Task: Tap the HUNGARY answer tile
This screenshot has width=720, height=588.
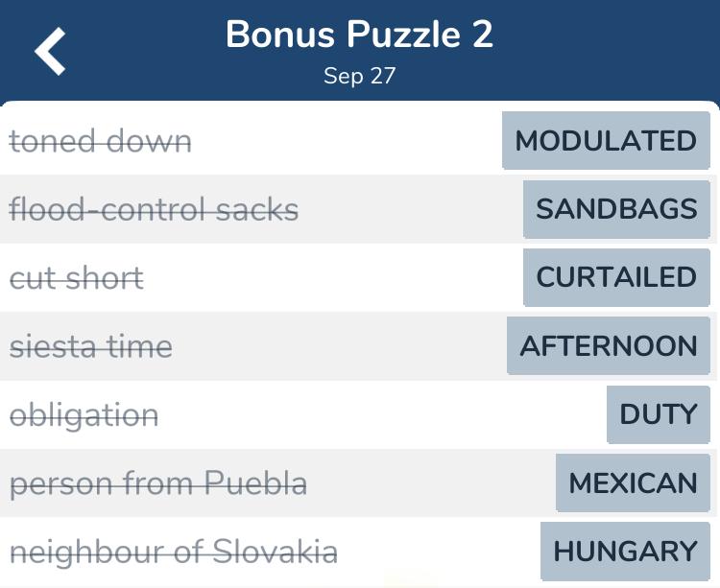Action: click(x=625, y=552)
